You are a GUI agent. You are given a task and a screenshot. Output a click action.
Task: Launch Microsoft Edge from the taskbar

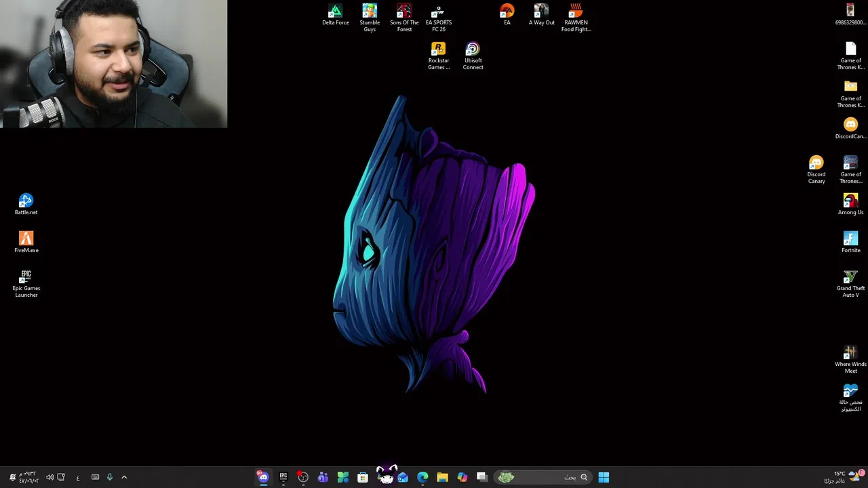(422, 477)
